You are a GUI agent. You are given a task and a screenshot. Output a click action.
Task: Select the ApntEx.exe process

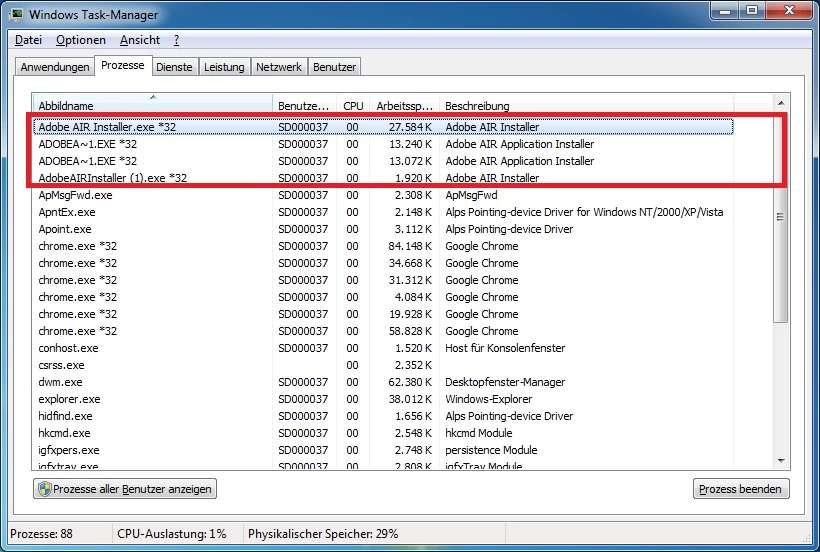point(383,212)
